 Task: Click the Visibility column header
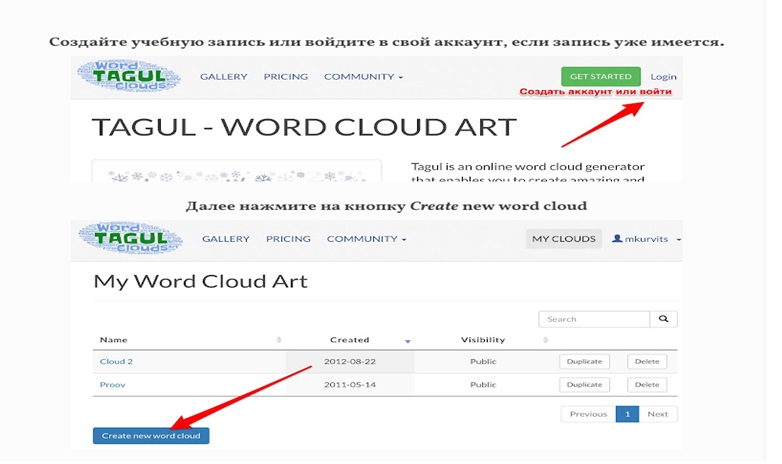pyautogui.click(x=483, y=340)
